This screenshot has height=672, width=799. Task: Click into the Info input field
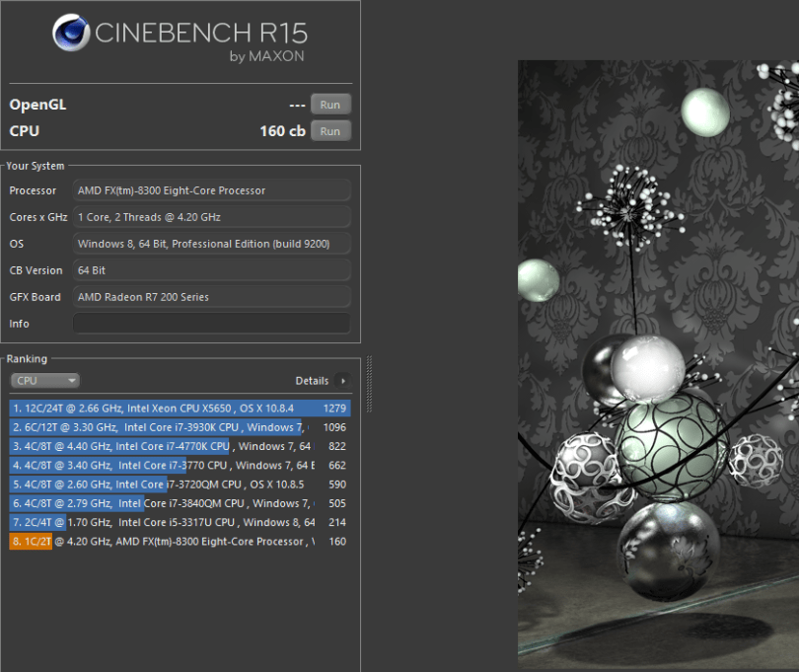pyautogui.click(x=211, y=324)
